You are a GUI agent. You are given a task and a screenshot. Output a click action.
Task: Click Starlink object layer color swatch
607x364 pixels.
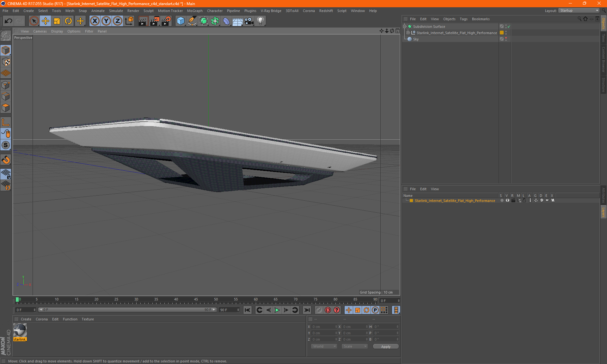click(502, 33)
